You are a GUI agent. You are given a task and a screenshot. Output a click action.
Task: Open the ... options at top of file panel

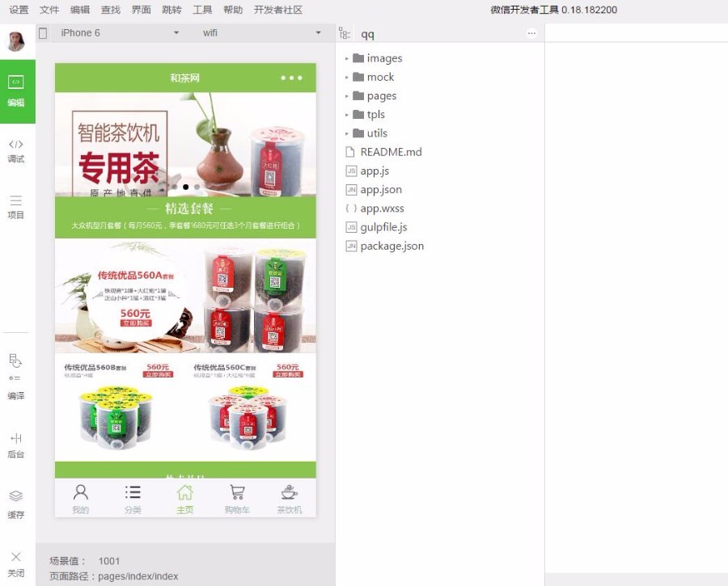point(532,32)
